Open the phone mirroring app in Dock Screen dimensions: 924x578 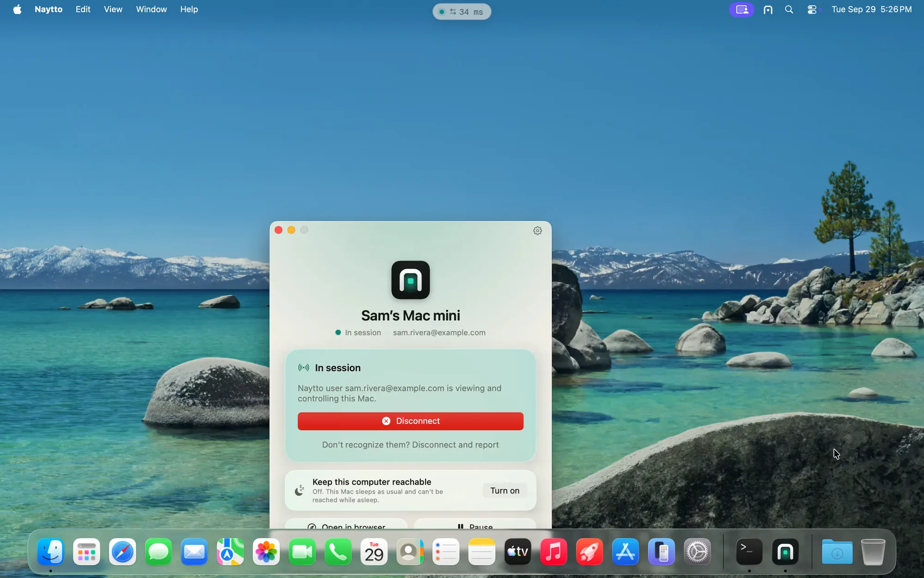click(662, 552)
